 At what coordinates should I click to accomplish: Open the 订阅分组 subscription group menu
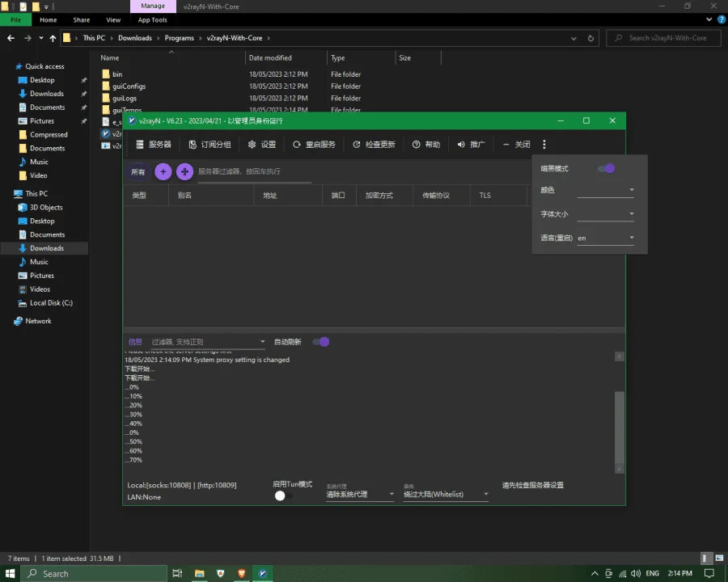(210, 145)
